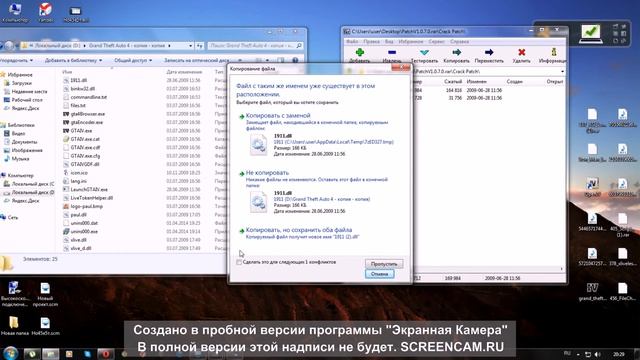
Task: Select logo-paul.bmp in the Explorer file list
Action: pyautogui.click(x=87, y=206)
